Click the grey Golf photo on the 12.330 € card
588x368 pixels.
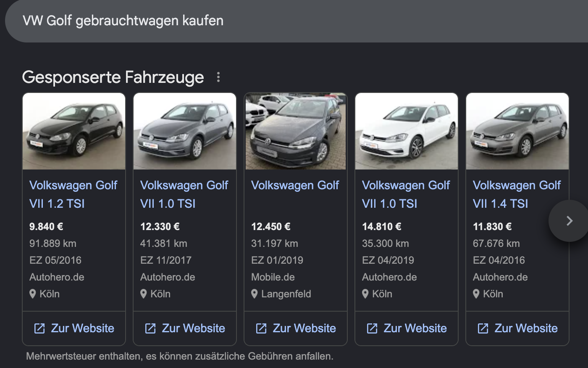click(x=185, y=131)
